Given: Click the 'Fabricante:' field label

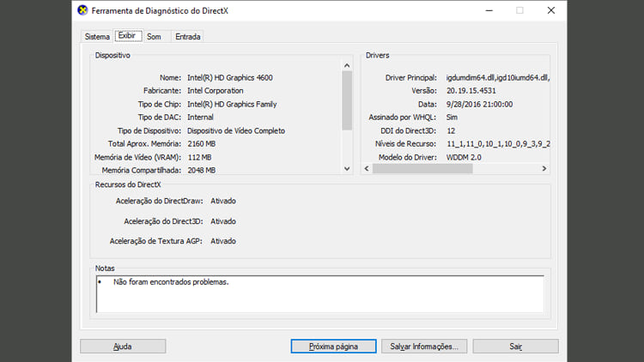Looking at the screenshot, I should coord(162,91).
